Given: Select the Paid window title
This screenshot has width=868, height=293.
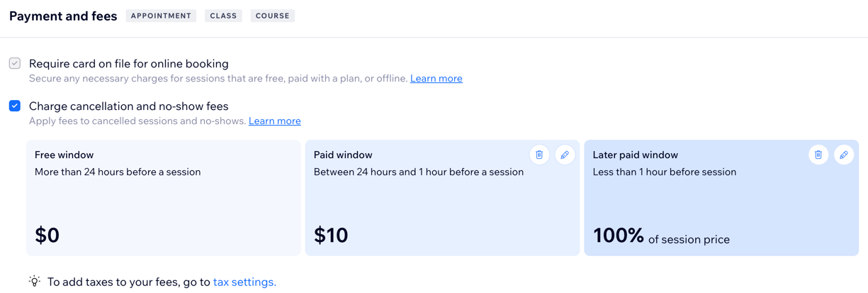Looking at the screenshot, I should pyautogui.click(x=343, y=155).
